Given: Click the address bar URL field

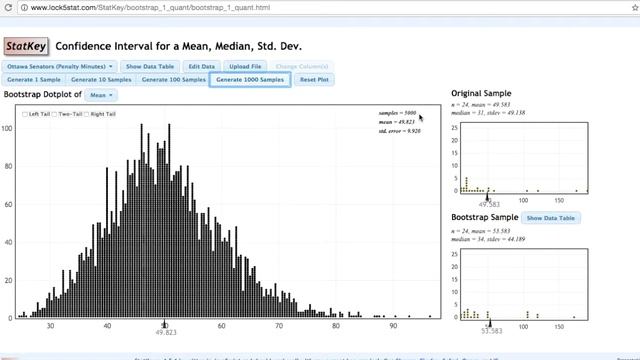Looking at the screenshot, I should 327,7.
